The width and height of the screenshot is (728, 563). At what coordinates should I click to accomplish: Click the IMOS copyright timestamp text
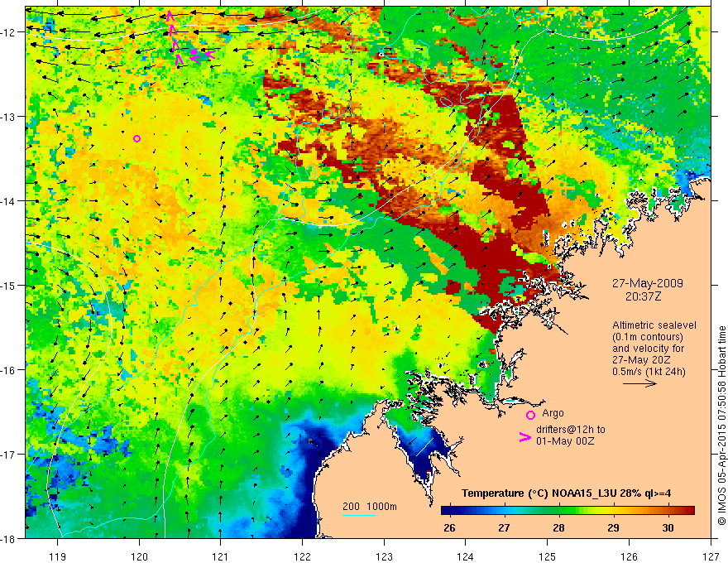[721, 426]
